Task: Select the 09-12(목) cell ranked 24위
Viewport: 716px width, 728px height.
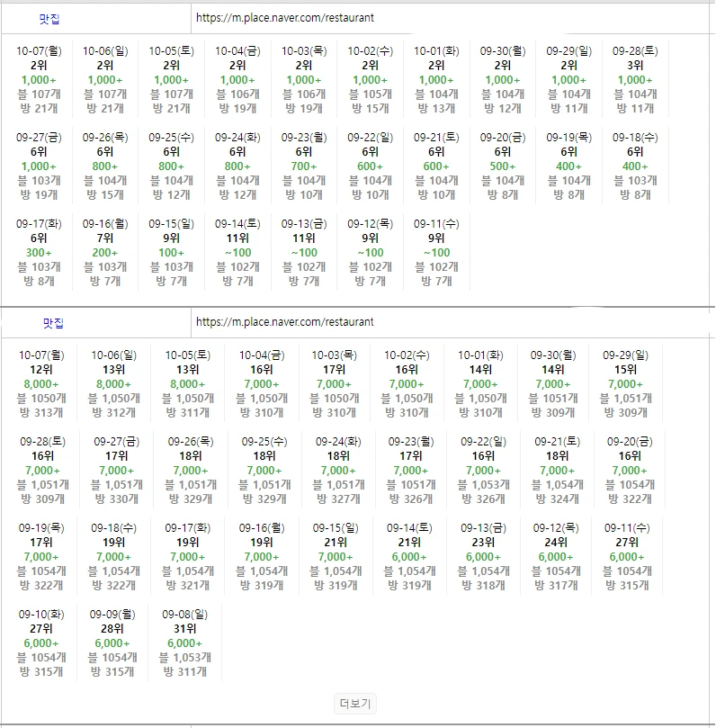Action: pos(555,556)
